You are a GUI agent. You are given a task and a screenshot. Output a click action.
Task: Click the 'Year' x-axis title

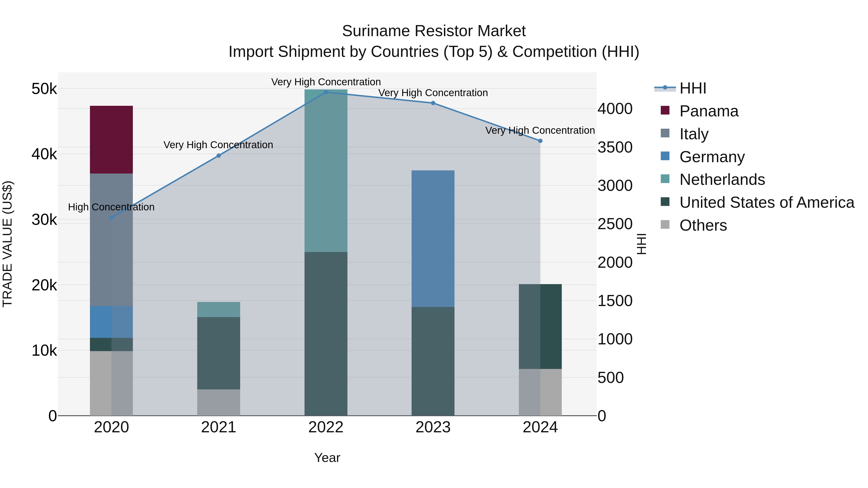327,458
